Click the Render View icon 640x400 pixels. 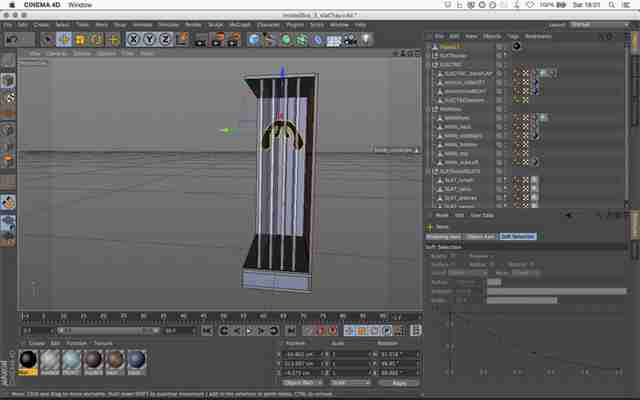coord(200,40)
